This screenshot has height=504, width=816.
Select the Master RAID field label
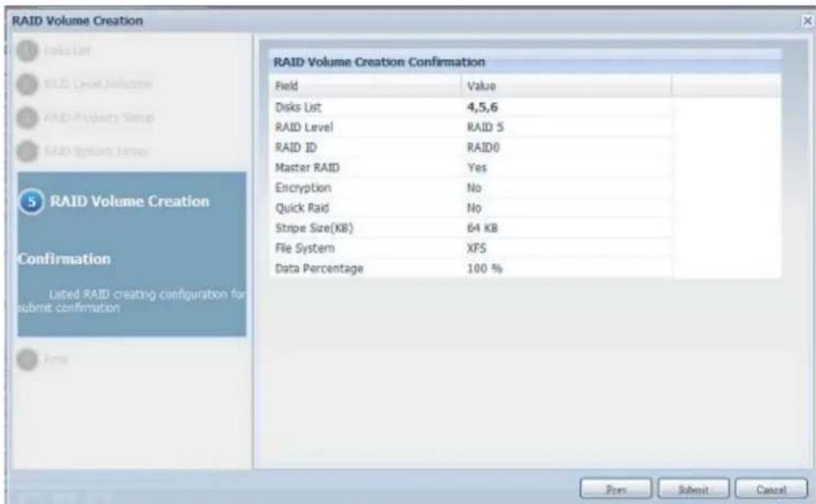click(x=307, y=167)
